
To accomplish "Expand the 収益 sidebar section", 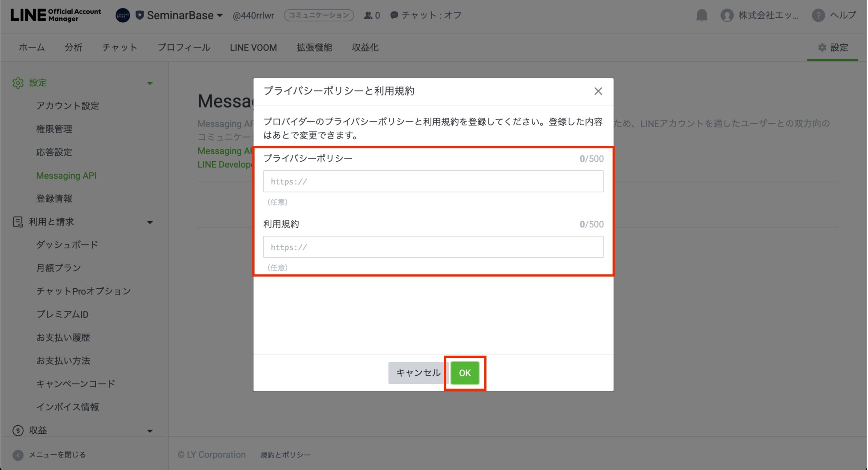I will click(x=150, y=431).
